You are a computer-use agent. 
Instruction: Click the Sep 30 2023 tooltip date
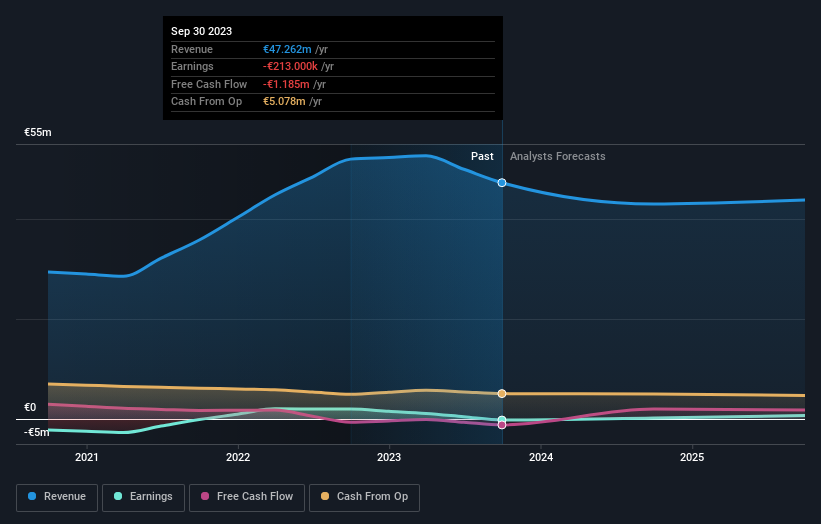tap(202, 31)
